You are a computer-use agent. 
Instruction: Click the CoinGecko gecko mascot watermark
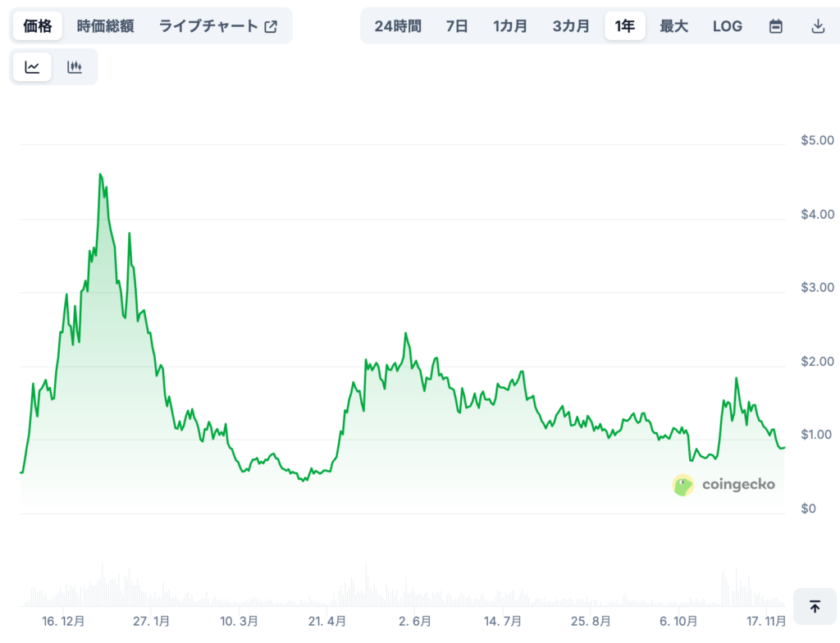pos(682,485)
